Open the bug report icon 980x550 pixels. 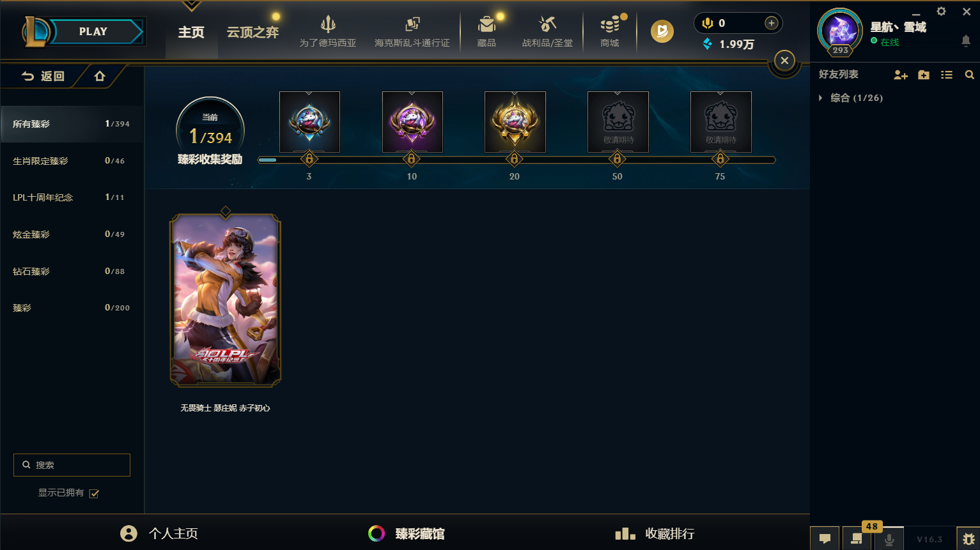point(968,539)
